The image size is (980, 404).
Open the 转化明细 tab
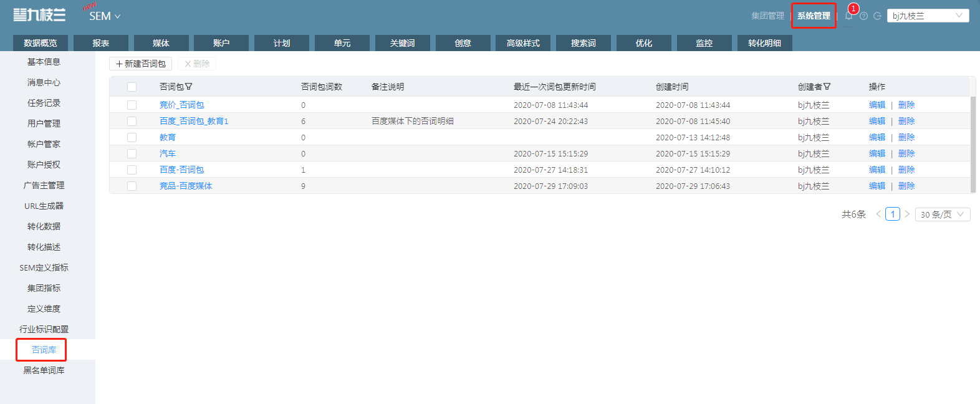[x=765, y=43]
